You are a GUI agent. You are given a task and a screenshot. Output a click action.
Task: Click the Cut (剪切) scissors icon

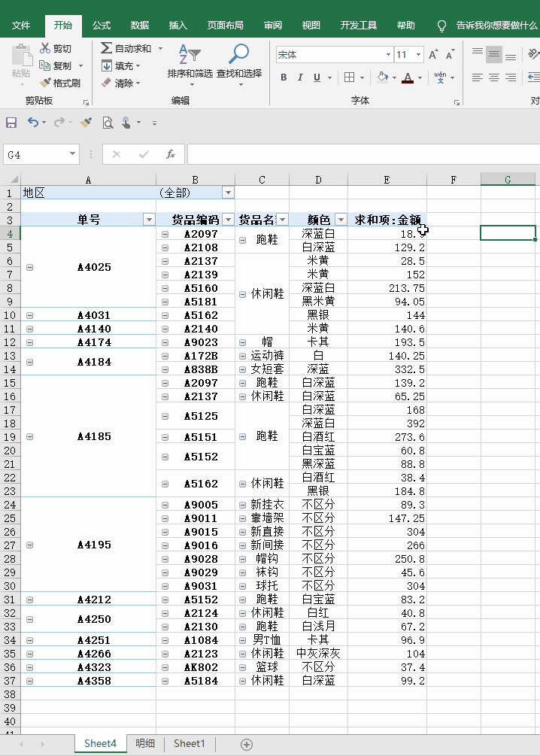point(45,48)
